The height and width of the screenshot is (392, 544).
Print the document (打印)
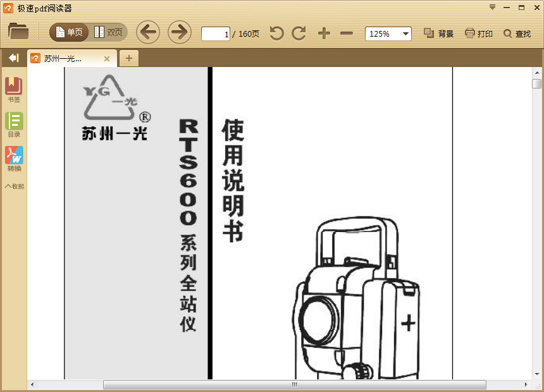(479, 34)
